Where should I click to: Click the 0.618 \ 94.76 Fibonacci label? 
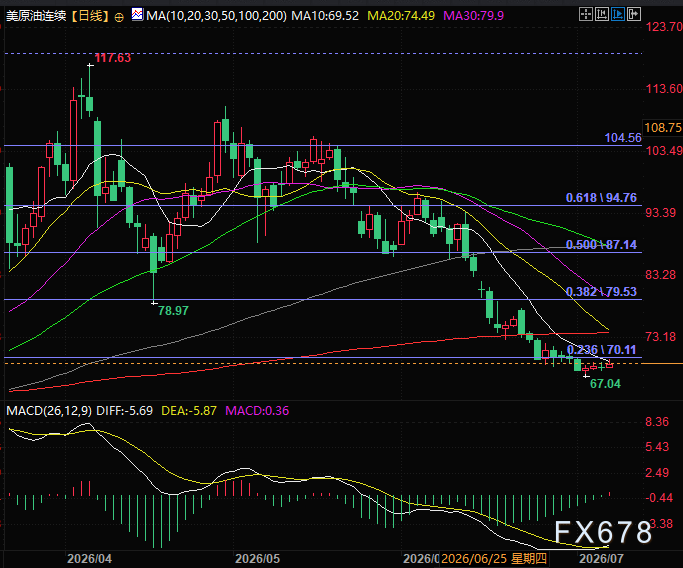pos(601,198)
